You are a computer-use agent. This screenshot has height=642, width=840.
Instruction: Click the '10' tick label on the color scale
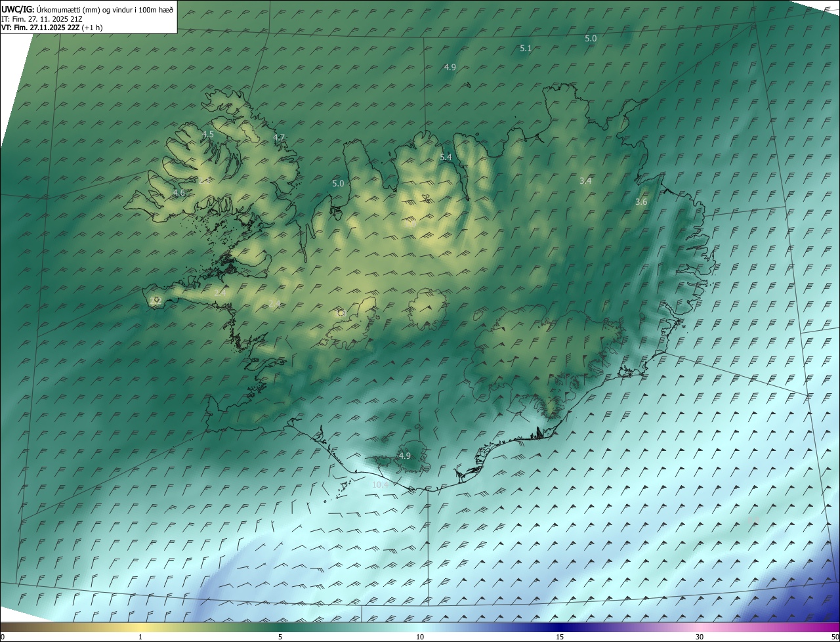(x=420, y=637)
